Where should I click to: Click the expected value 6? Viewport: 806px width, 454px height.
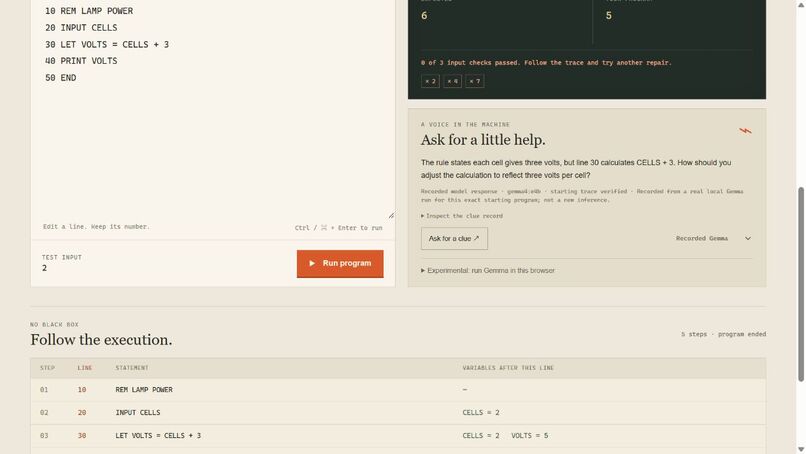[x=424, y=16]
